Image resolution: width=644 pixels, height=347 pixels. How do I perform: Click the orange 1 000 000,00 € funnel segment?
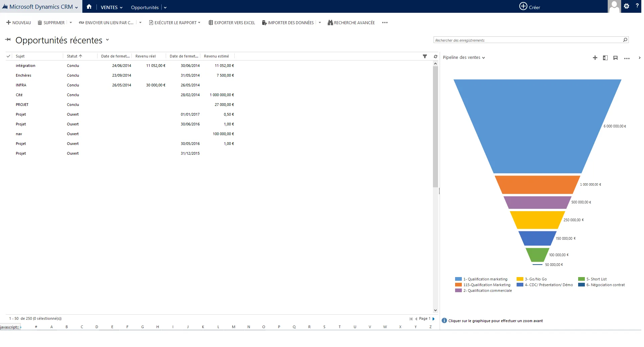[x=537, y=185]
